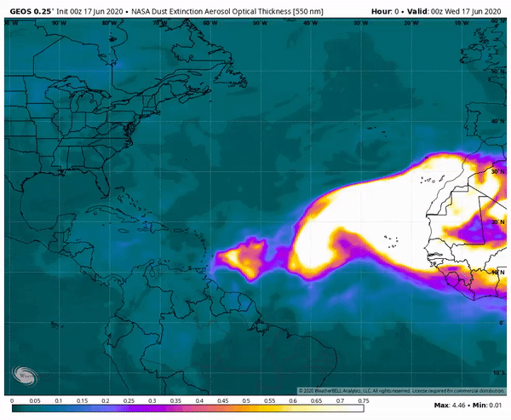Screen dimensions: 511x420
Task: Click the Max: 4.46 readout
Action: click(450, 406)
